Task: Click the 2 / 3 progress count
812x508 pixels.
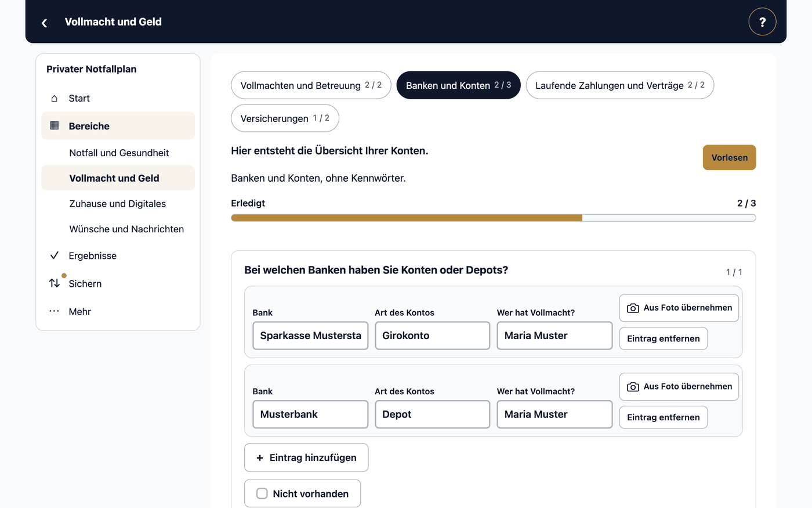Action: point(746,203)
